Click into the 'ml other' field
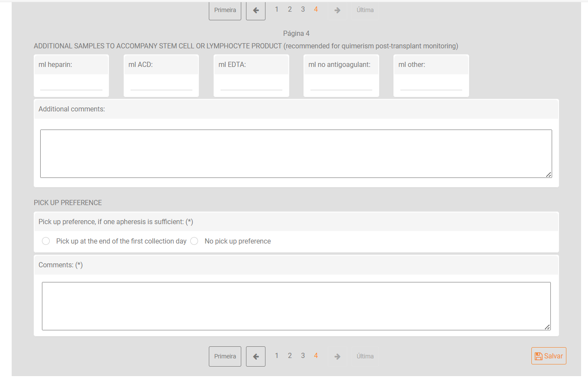 tap(431, 85)
